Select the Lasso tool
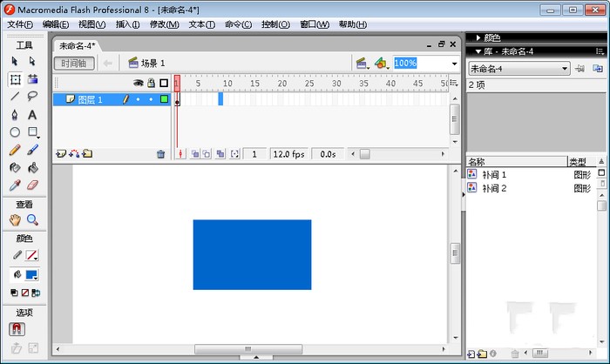Screen dimensions: 610x364 32,97
